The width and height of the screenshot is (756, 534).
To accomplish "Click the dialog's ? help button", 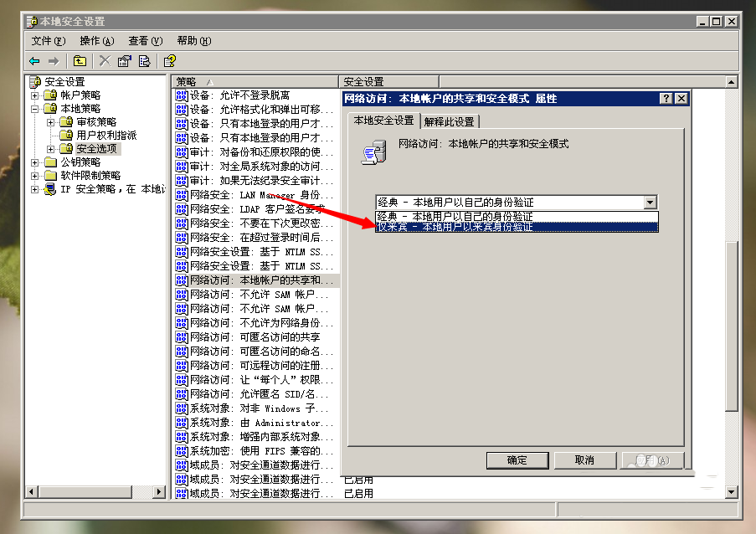I will click(x=666, y=98).
